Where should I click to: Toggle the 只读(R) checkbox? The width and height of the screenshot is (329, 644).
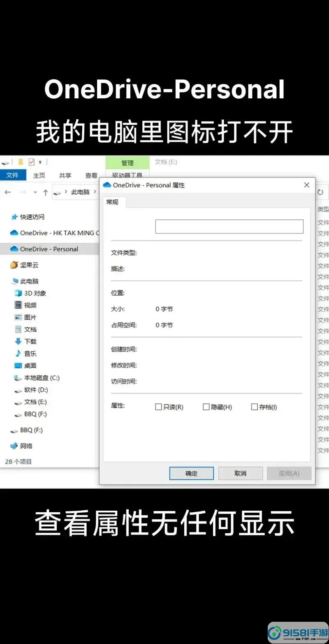[x=158, y=407]
